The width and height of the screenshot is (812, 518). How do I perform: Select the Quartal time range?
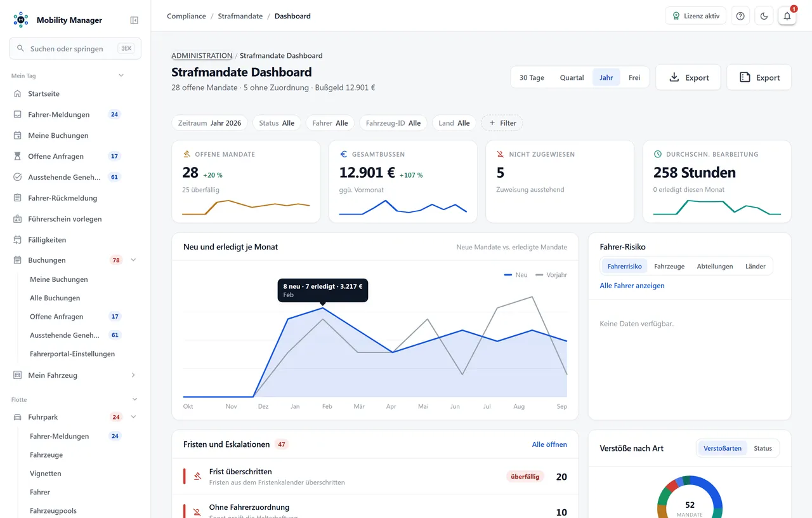click(x=572, y=77)
